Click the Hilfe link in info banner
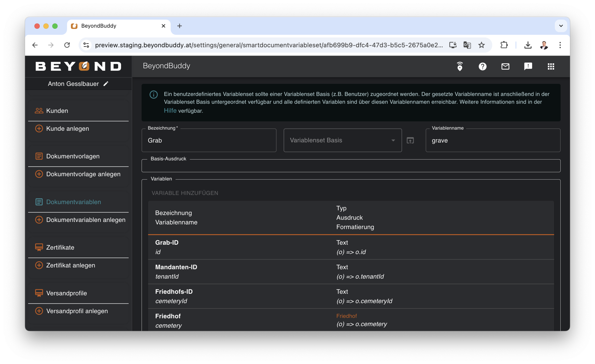 tap(170, 111)
